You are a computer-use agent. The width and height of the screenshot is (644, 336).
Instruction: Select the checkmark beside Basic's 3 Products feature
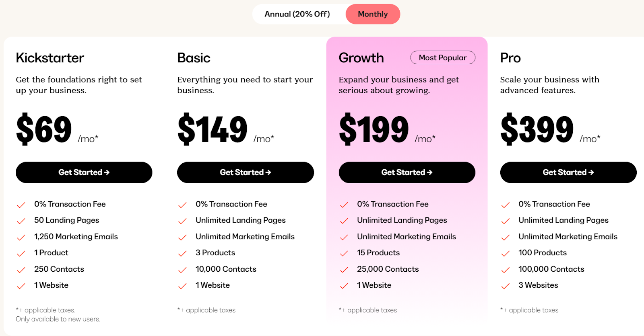click(x=182, y=253)
